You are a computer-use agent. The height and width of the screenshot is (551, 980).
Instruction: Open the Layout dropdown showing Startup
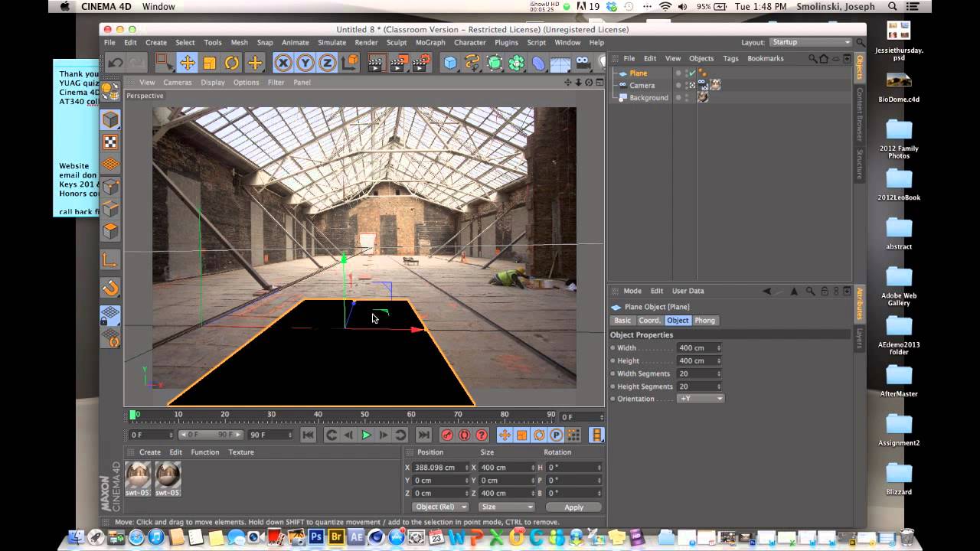[811, 42]
